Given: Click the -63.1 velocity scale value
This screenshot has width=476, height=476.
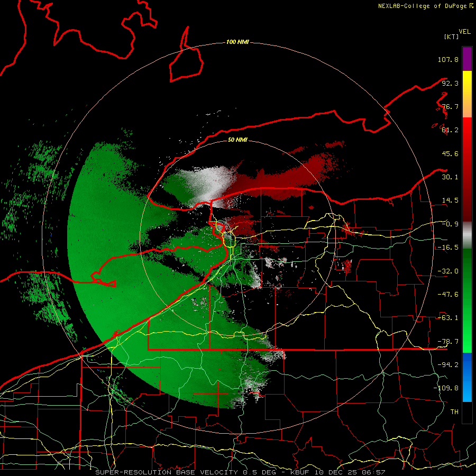Looking at the screenshot, I should pos(448,318).
